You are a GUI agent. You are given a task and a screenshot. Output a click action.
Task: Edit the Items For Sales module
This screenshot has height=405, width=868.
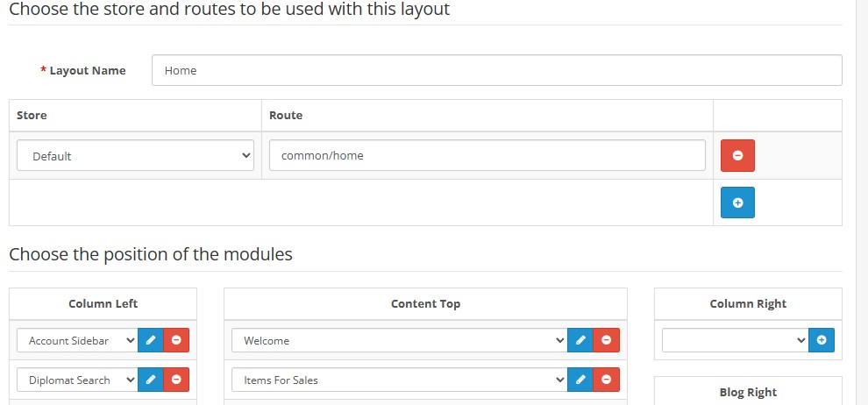pos(580,380)
